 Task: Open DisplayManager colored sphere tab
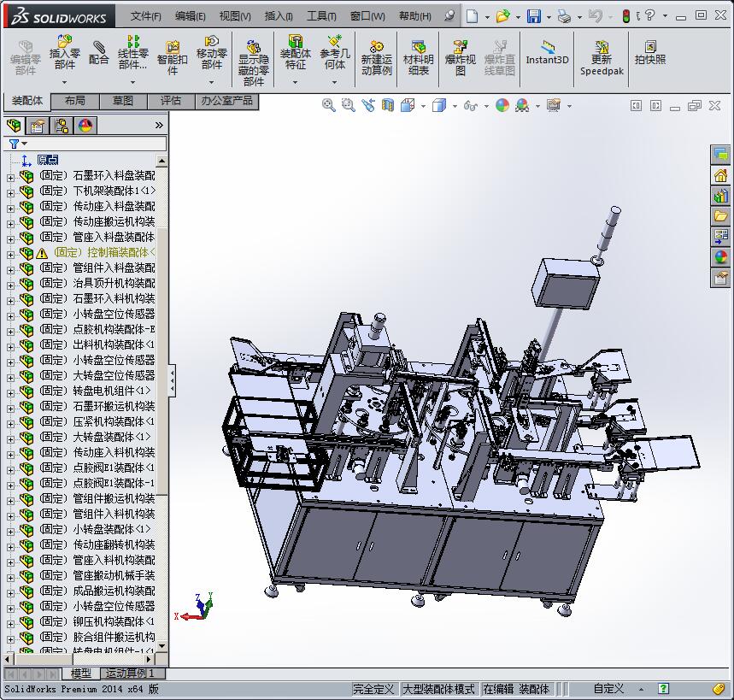pyautogui.click(x=85, y=126)
